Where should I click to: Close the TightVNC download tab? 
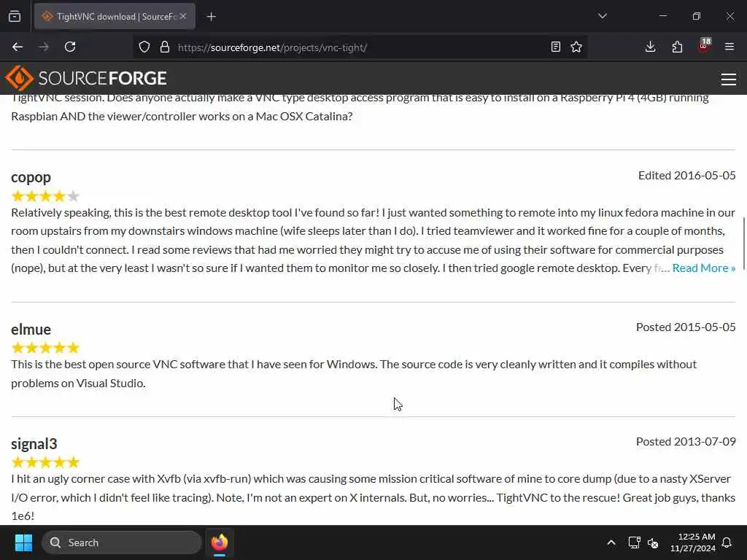183,16
